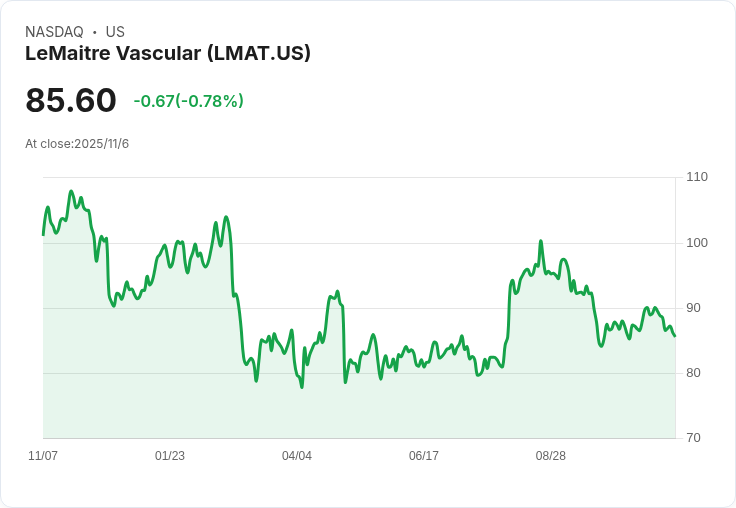Click the 70 value on price axis

[x=694, y=438]
